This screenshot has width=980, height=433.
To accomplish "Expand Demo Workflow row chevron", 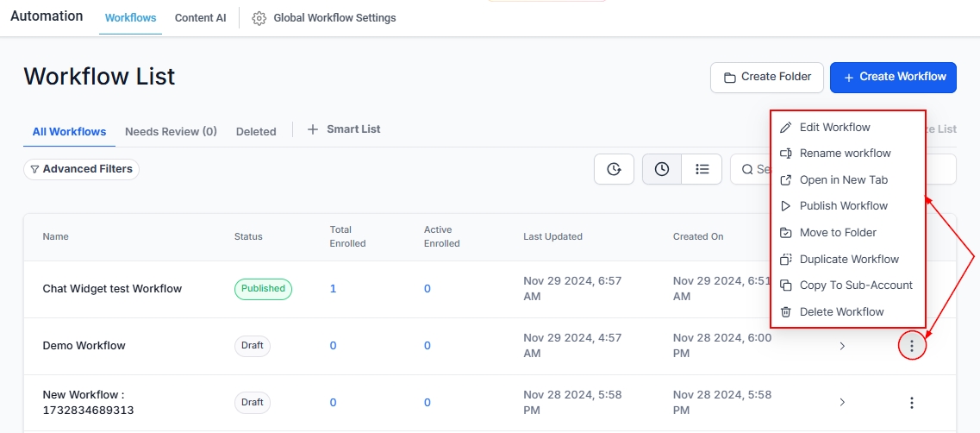I will tap(842, 346).
